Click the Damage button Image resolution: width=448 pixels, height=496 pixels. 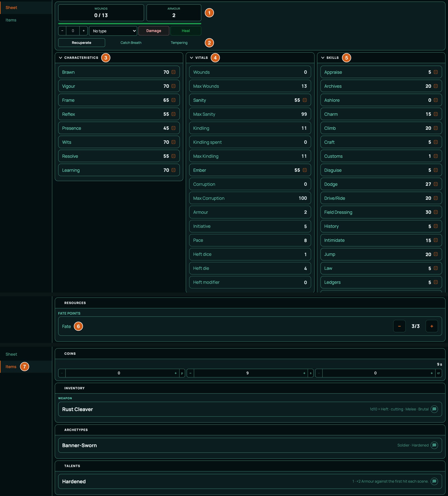coord(154,31)
